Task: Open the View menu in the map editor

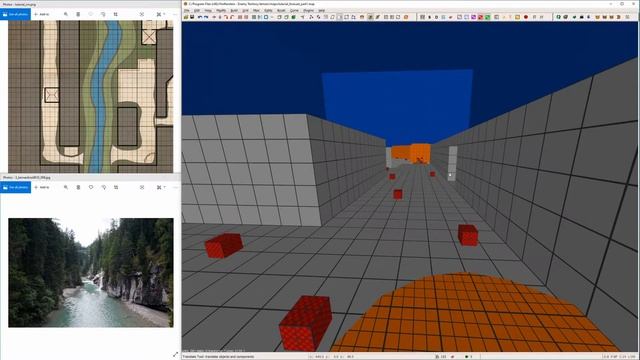Action: pos(208,10)
